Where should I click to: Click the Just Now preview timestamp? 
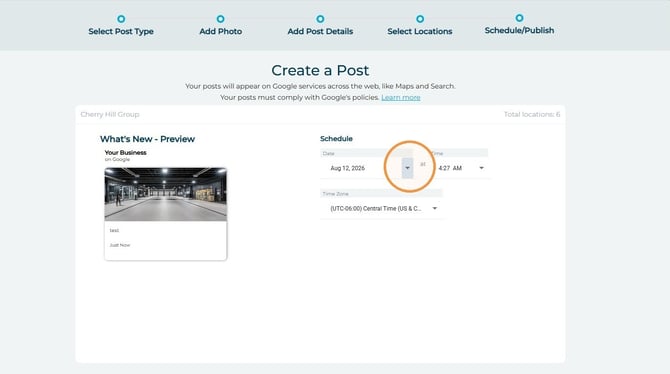(120, 245)
